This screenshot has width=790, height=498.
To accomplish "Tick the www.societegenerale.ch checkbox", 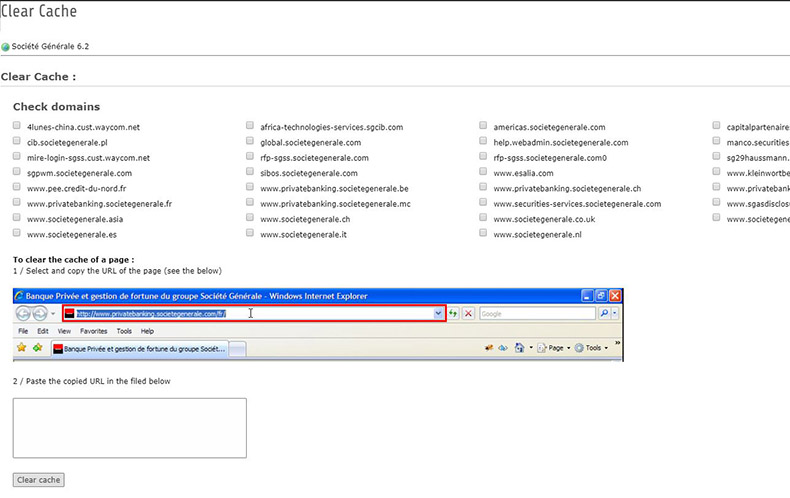I will 250,218.
